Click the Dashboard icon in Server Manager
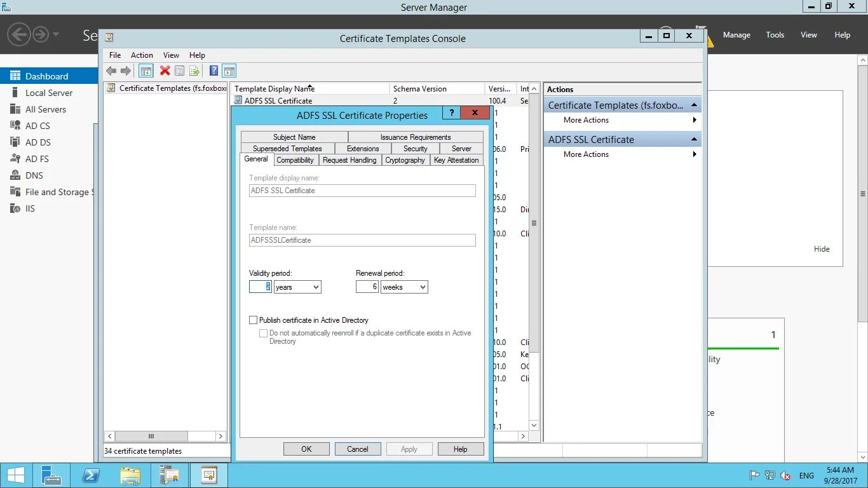This screenshot has width=868, height=488. [x=15, y=76]
